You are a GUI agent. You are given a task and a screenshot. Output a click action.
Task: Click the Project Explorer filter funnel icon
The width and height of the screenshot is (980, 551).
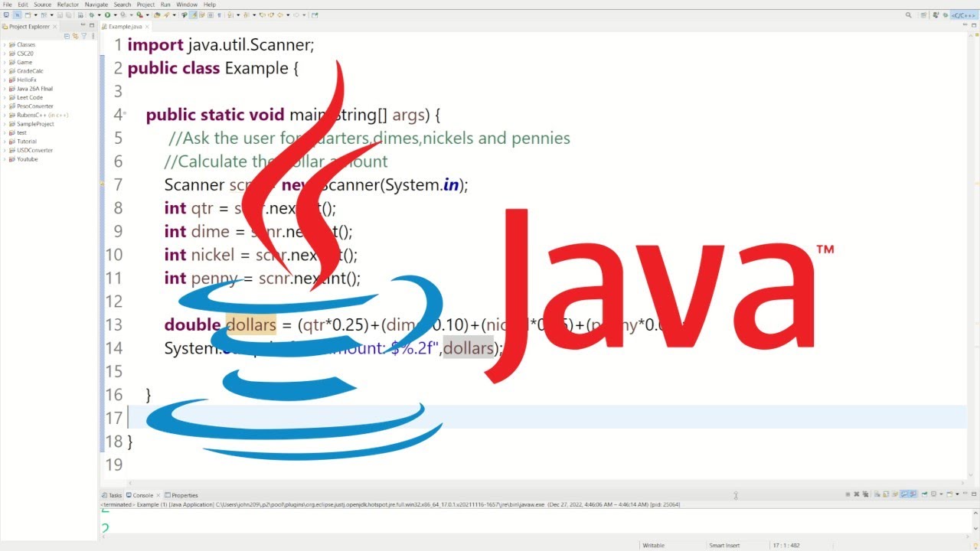84,36
